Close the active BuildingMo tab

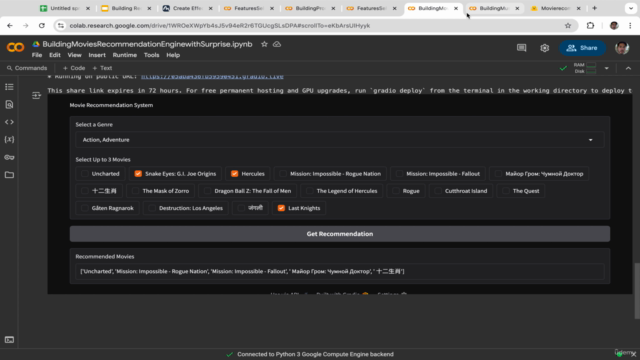pos(456,8)
